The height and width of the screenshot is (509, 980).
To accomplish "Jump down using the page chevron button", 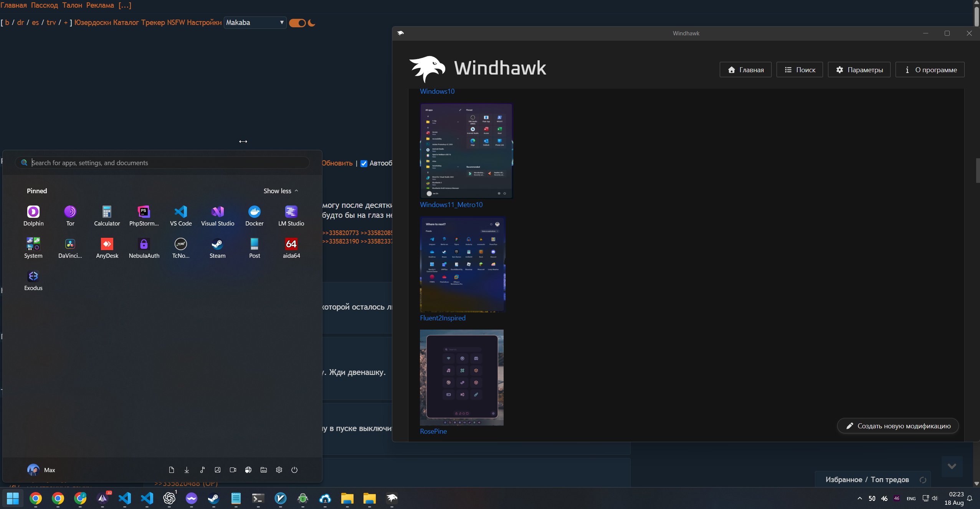I will tap(952, 466).
